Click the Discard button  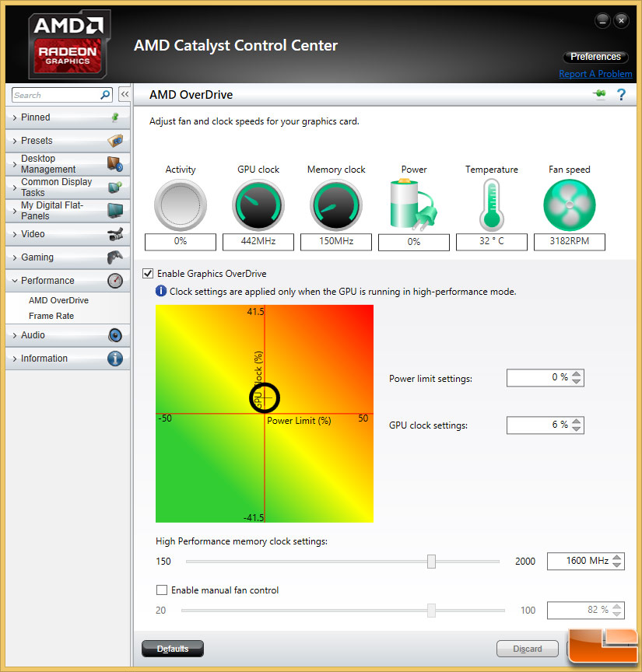click(528, 649)
